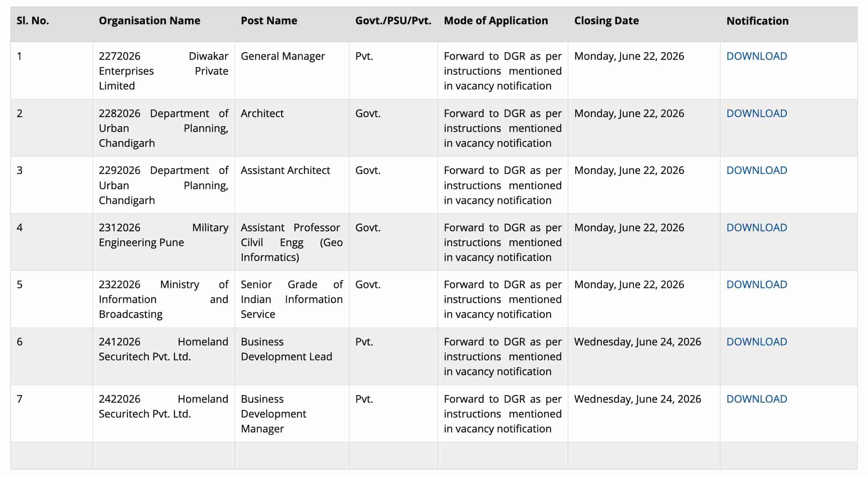This screenshot has height=477, width=868.
Task: Select the Post Name column header
Action: pos(269,21)
